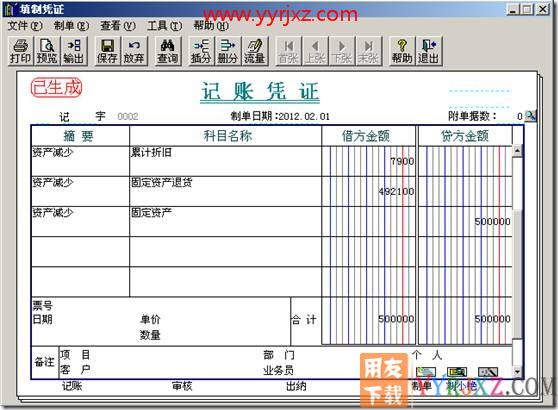Click the 放弃 (Discard) toolbar icon
Image resolution: width=558 pixels, height=410 pixels.
tap(134, 51)
